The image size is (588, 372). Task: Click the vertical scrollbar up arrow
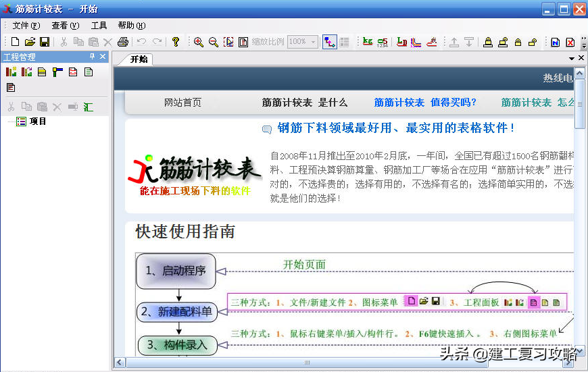(580, 73)
